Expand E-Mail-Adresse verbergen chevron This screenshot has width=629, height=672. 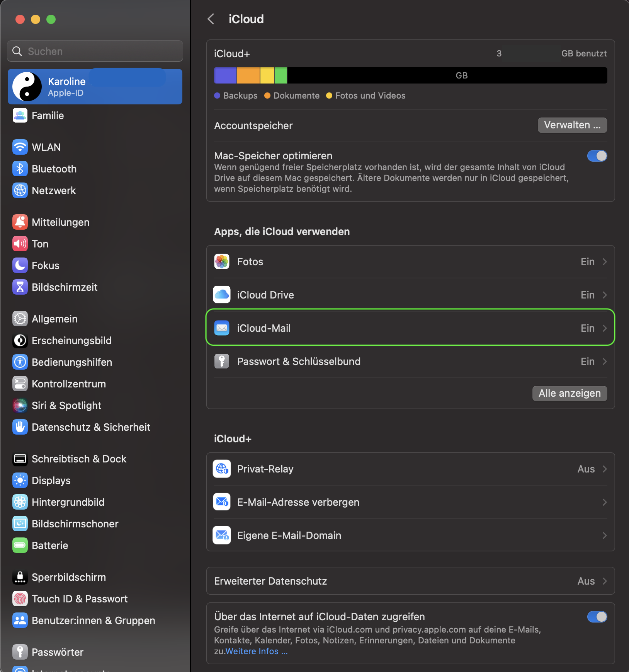click(x=605, y=502)
